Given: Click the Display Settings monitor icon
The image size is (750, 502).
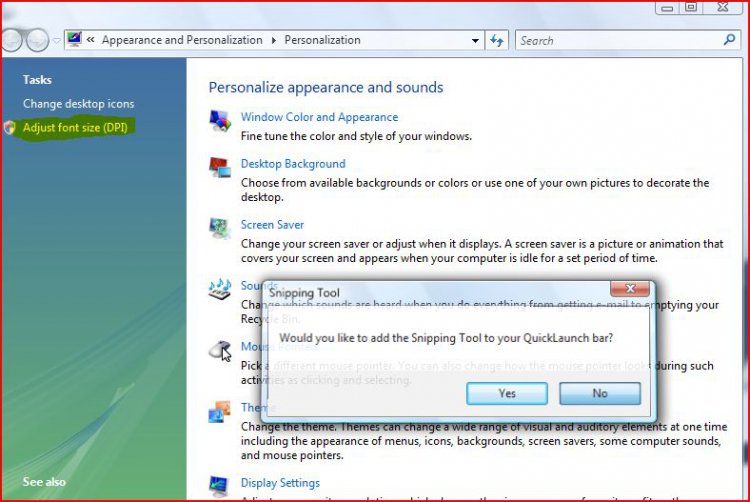Looking at the screenshot, I should [x=219, y=486].
